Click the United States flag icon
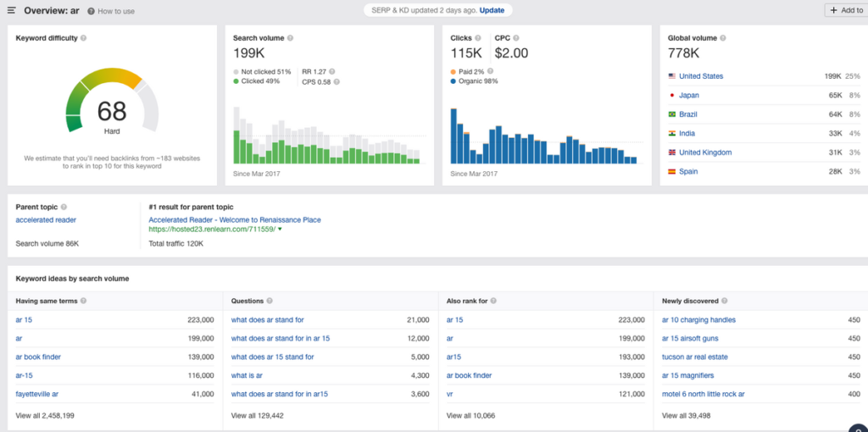868x432 pixels. pos(672,76)
